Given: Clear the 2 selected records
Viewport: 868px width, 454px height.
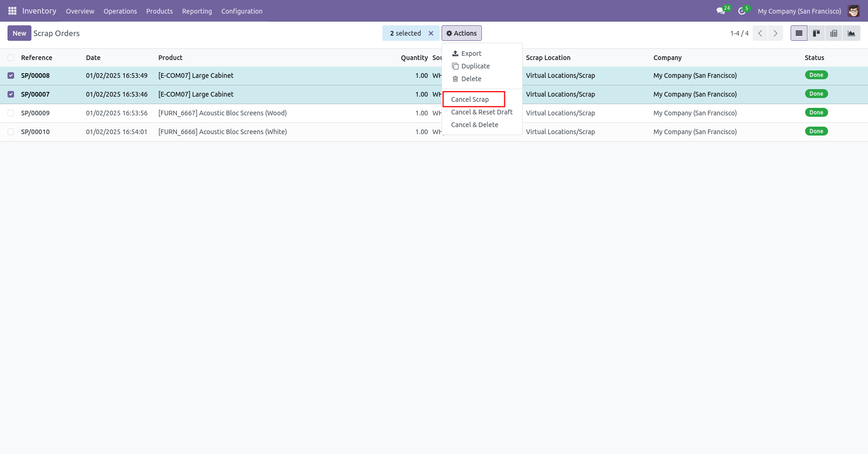Looking at the screenshot, I should pyautogui.click(x=431, y=33).
